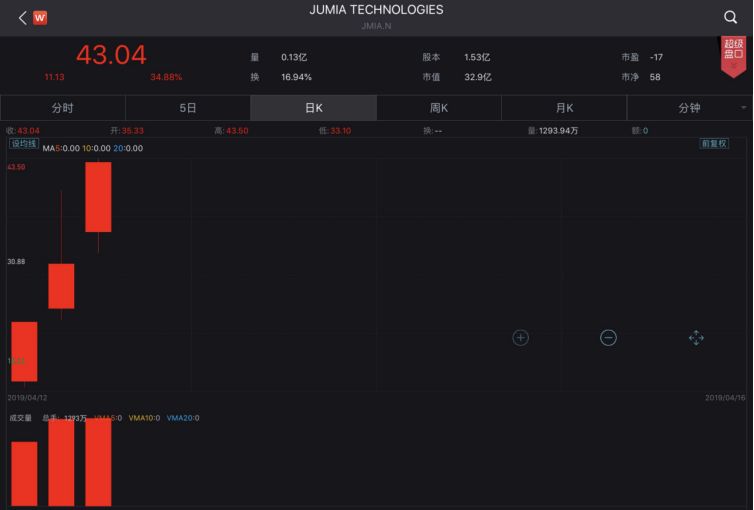Zoom in chart with plus icon
The image size is (754, 510).
tap(520, 338)
